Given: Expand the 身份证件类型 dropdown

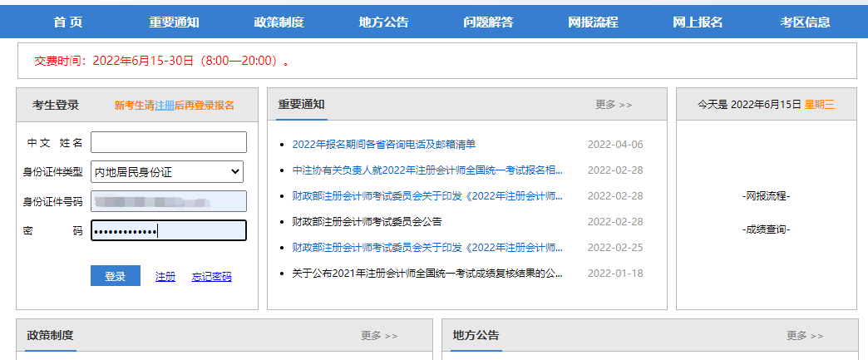Looking at the screenshot, I should pyautogui.click(x=167, y=172).
